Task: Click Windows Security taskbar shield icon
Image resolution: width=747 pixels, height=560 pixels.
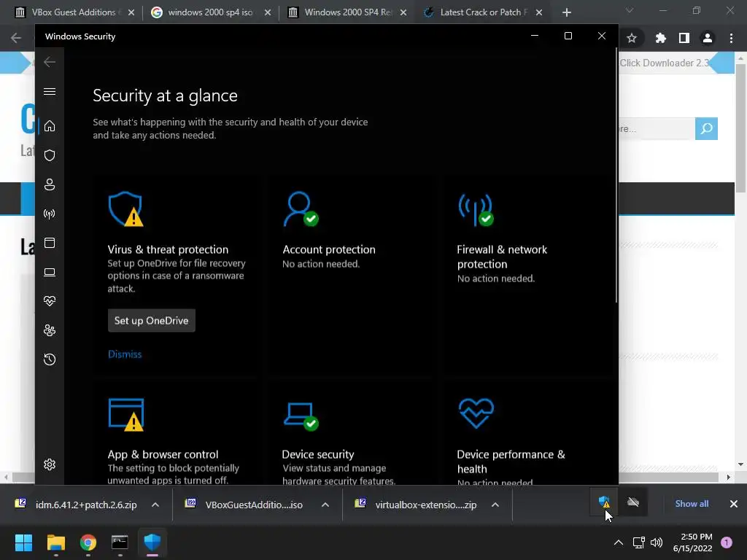Action: [x=152, y=542]
